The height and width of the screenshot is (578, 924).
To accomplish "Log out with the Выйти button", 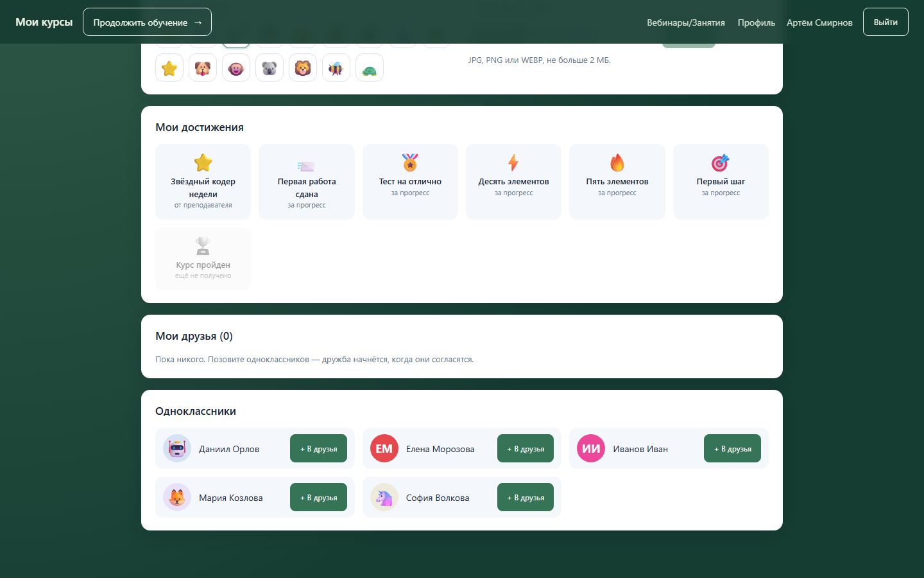I will (x=886, y=22).
